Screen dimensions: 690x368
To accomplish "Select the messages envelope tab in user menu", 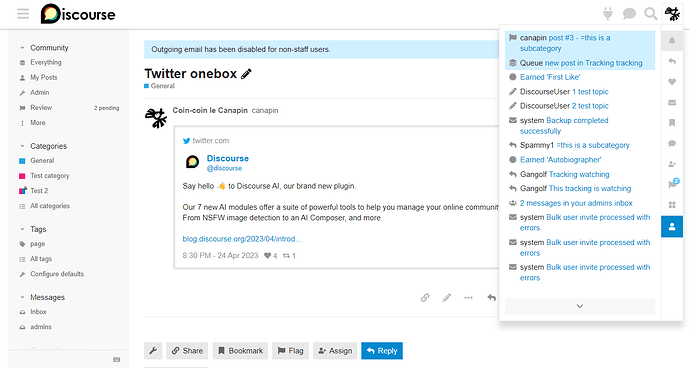I will (672, 103).
